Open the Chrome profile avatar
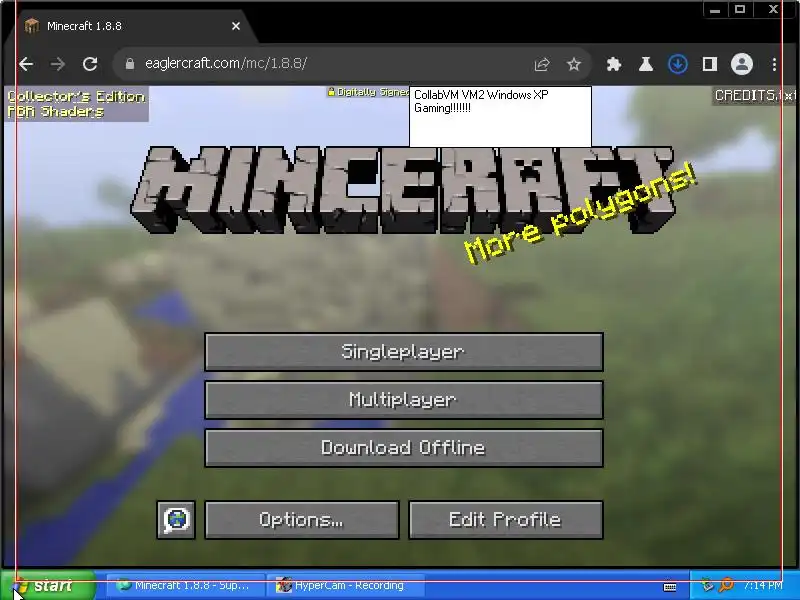The width and height of the screenshot is (800, 600). (742, 64)
